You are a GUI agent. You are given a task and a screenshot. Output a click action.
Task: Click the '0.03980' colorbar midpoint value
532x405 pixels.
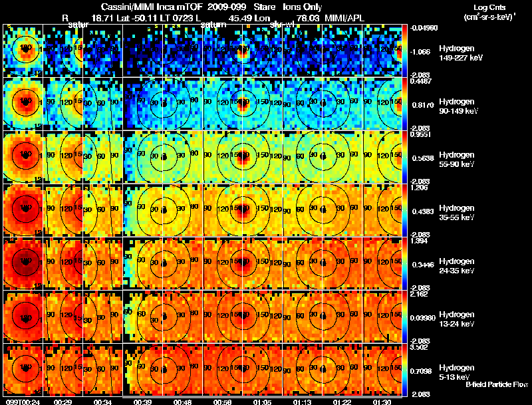(x=424, y=318)
